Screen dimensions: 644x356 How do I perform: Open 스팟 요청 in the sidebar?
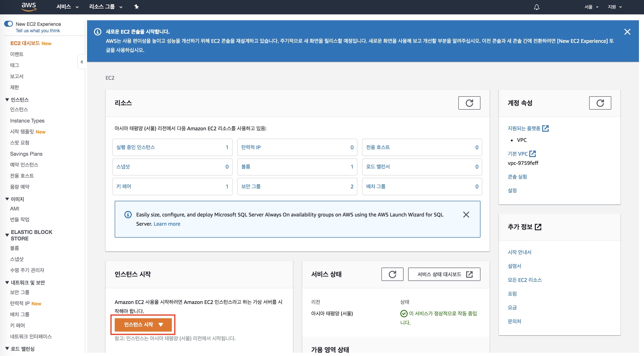tap(20, 143)
